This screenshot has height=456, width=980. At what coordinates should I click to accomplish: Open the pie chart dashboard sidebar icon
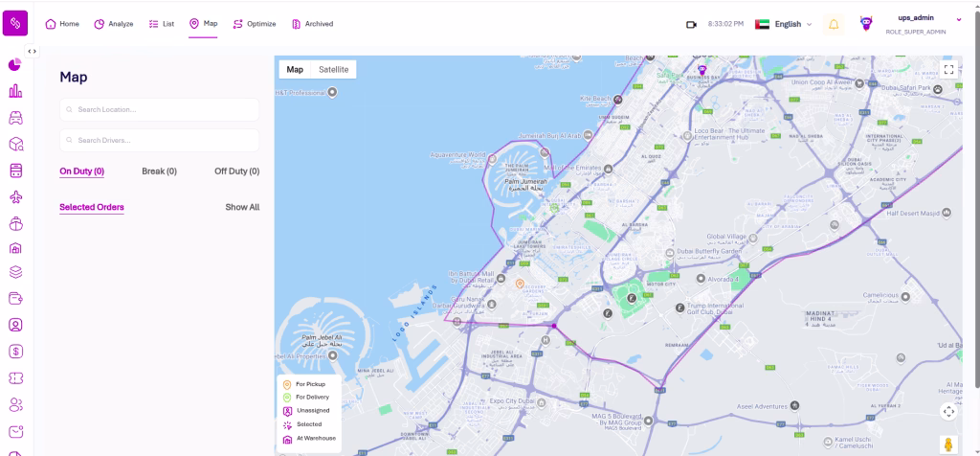[15, 64]
